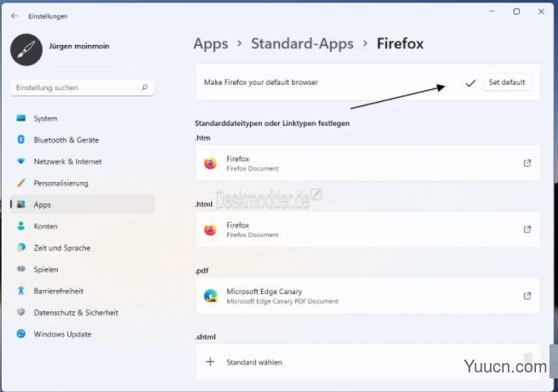Click user name Jürgen moinmoin
The width and height of the screenshot is (558, 392).
coord(79,46)
